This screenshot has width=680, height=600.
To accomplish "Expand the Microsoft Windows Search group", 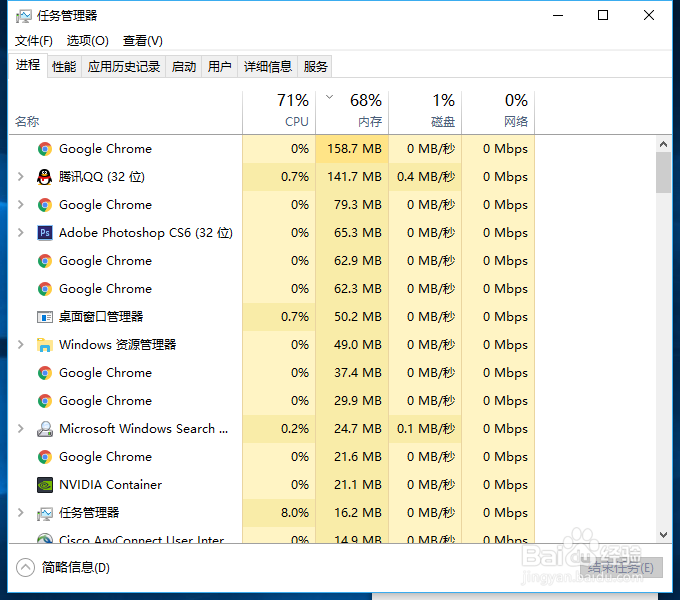I will pos(20,428).
